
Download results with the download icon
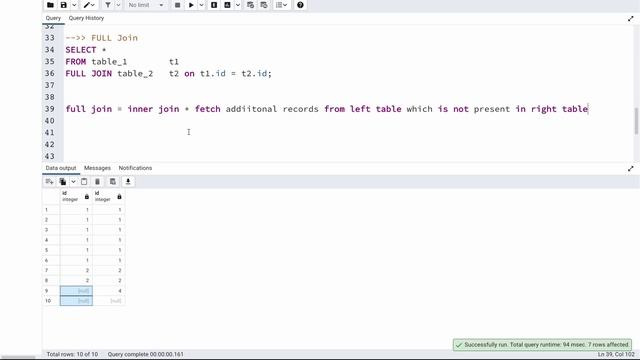point(128,182)
